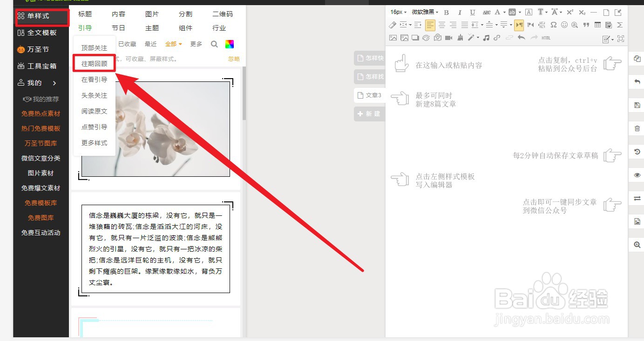This screenshot has width=644, height=341.
Task: Click the superscript X² icon
Action: click(570, 12)
